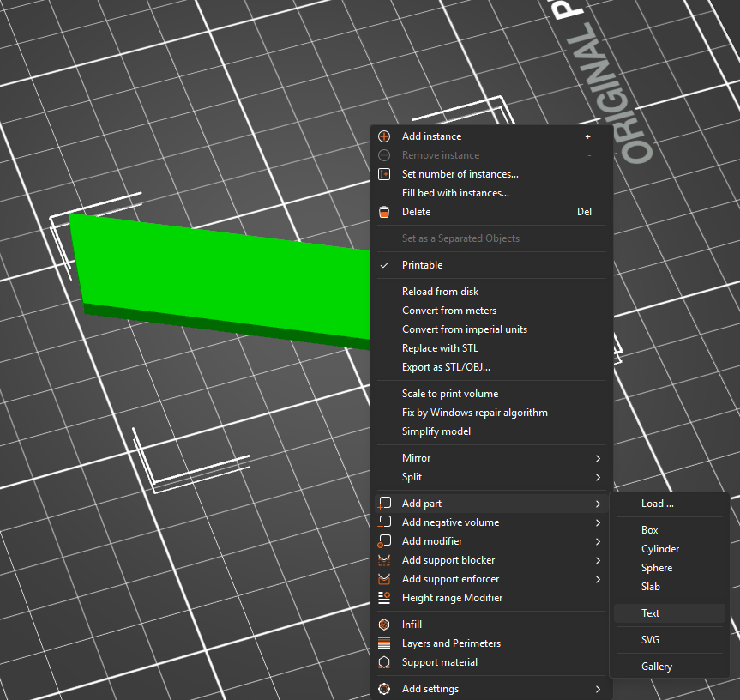This screenshot has height=700, width=740.
Task: Click the Delete trash can icon
Action: coord(384,212)
